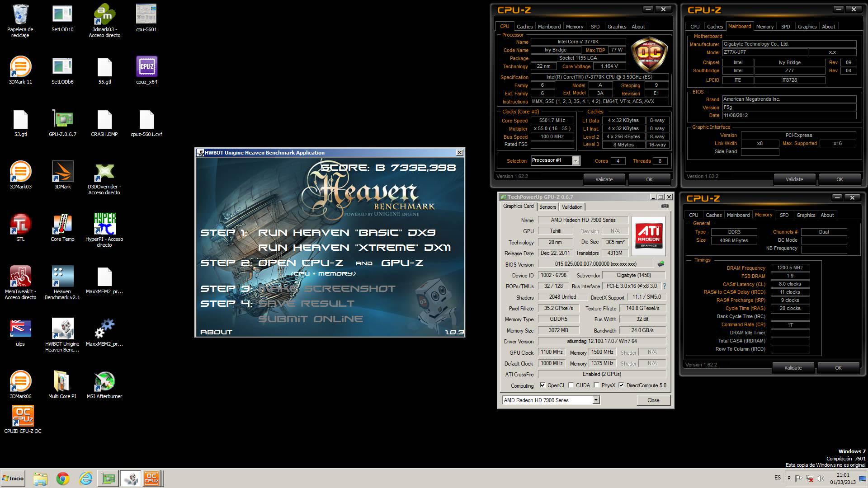Click the DRAM Frequency value field
The width and height of the screenshot is (868, 488).
point(790,268)
